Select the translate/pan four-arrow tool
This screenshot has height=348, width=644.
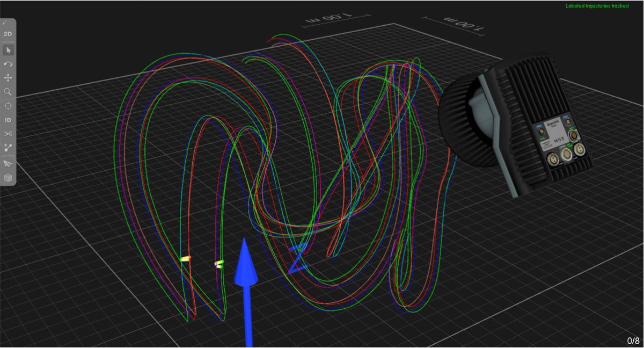(x=8, y=78)
